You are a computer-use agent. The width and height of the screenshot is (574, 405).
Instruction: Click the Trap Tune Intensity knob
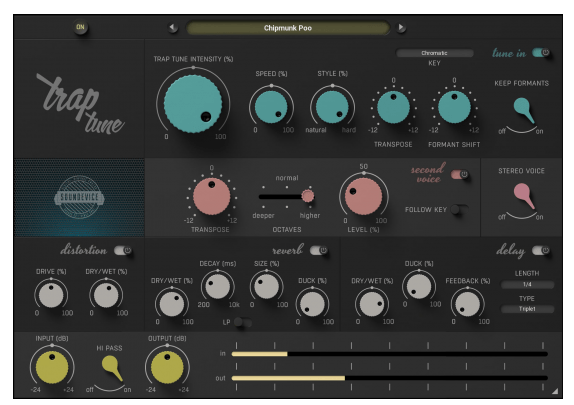click(193, 104)
